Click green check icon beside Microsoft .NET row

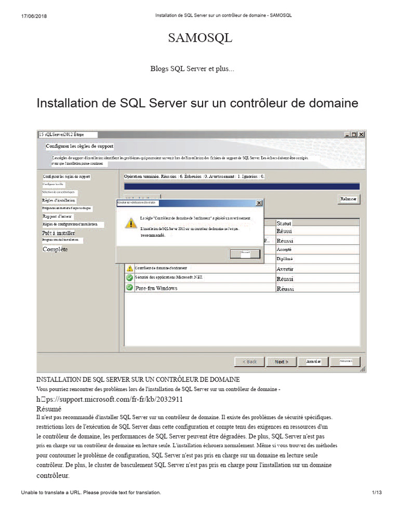129,277
